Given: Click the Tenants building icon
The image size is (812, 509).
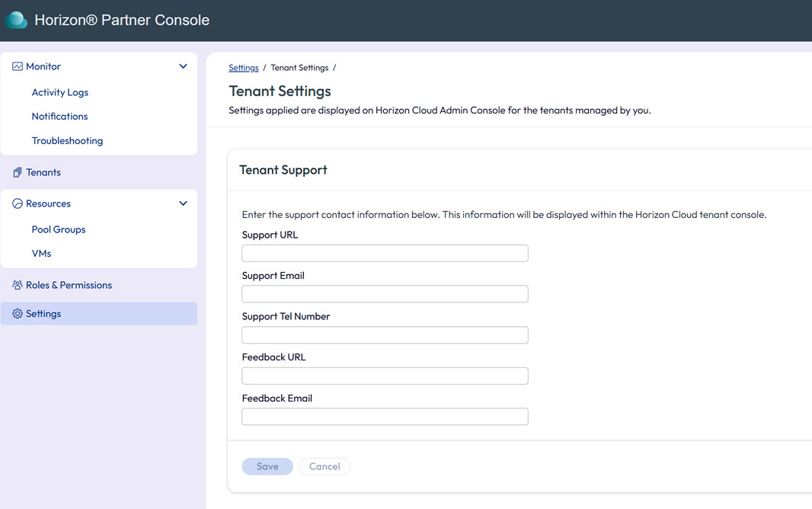Looking at the screenshot, I should pyautogui.click(x=17, y=172).
